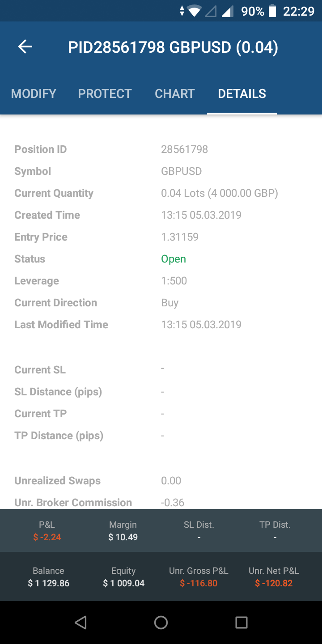
Task: Select the DETAILS tab
Action: [x=242, y=94]
